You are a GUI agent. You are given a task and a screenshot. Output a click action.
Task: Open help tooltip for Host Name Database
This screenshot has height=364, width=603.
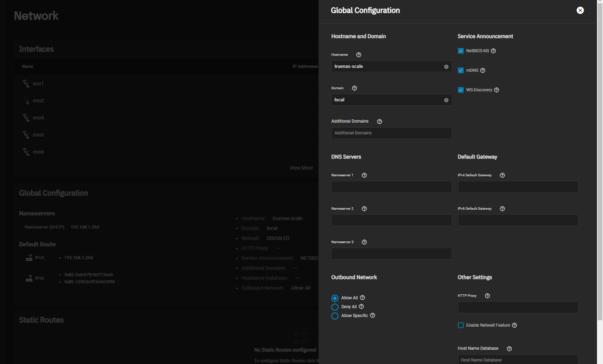(x=509, y=349)
